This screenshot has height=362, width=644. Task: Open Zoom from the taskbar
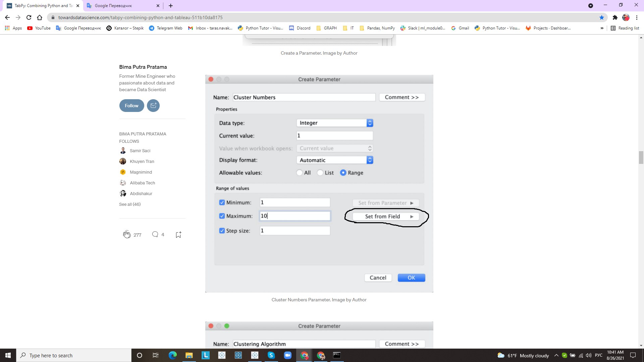[287, 355]
